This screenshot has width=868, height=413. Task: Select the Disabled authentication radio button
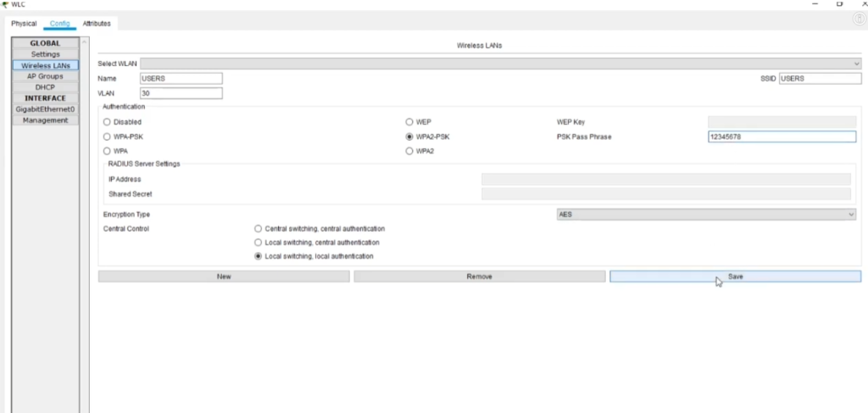coord(108,122)
